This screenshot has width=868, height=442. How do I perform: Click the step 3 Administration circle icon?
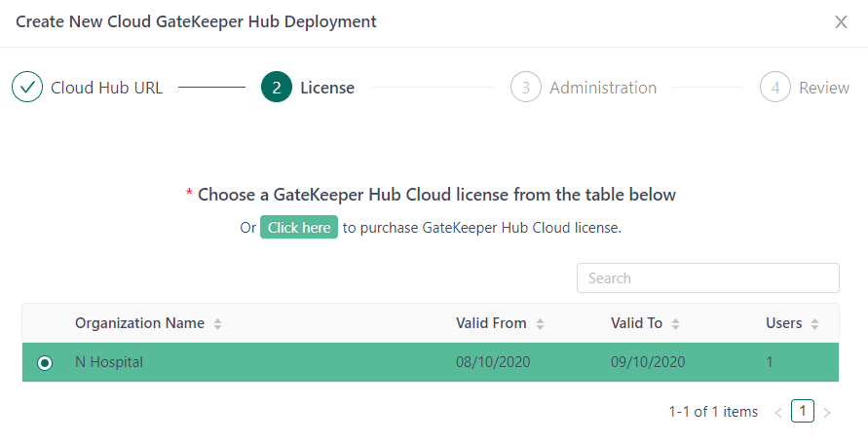(x=526, y=88)
